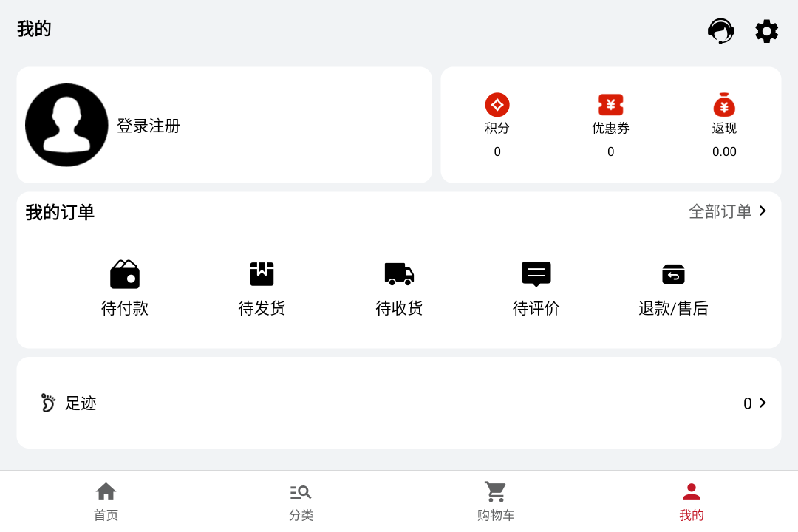Viewport: 798px width, 532px height.
Task: Switch to 购物车 cart tab
Action: point(496,502)
